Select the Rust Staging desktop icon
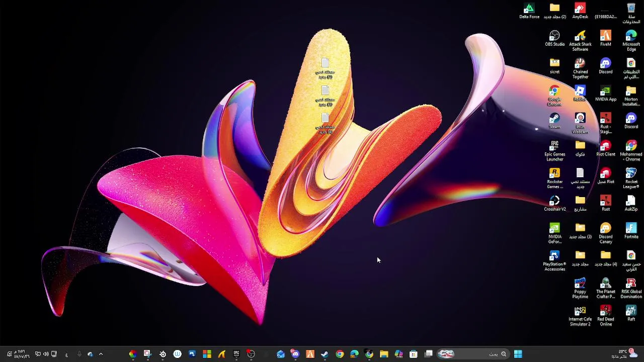644x362 pixels. (606, 124)
